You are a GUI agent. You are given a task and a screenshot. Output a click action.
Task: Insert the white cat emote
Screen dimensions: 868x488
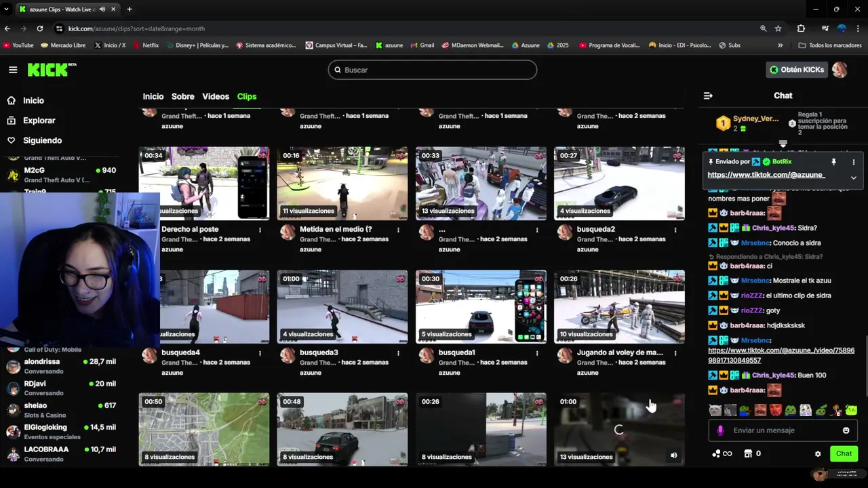pos(715,410)
